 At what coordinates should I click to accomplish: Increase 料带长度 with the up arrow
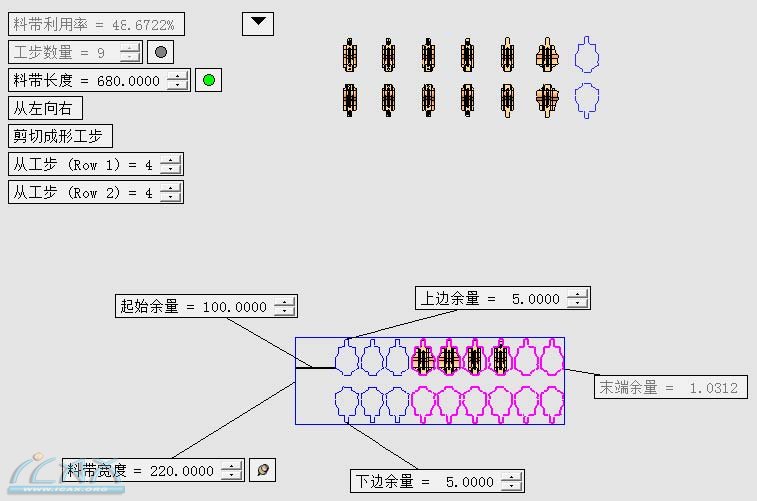[178, 76]
